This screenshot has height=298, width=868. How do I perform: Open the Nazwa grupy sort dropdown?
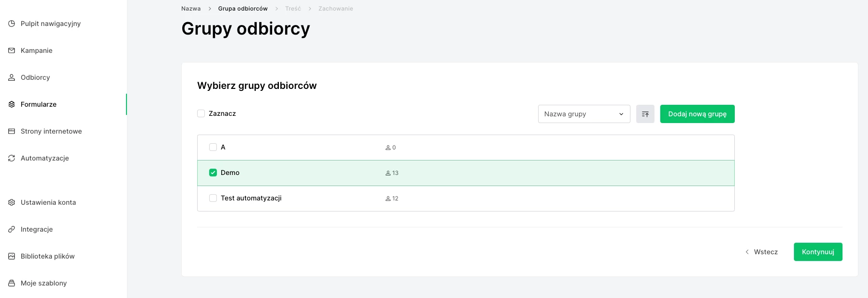click(584, 114)
